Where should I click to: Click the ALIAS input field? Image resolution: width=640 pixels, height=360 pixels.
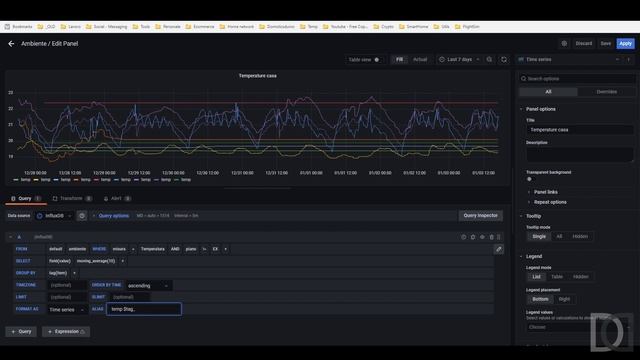pos(144,309)
